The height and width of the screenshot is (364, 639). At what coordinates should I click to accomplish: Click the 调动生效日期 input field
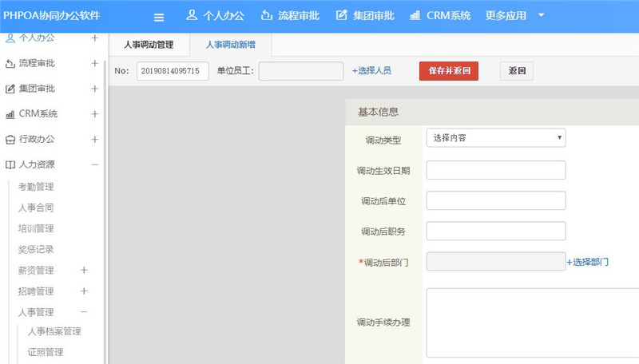tap(495, 170)
